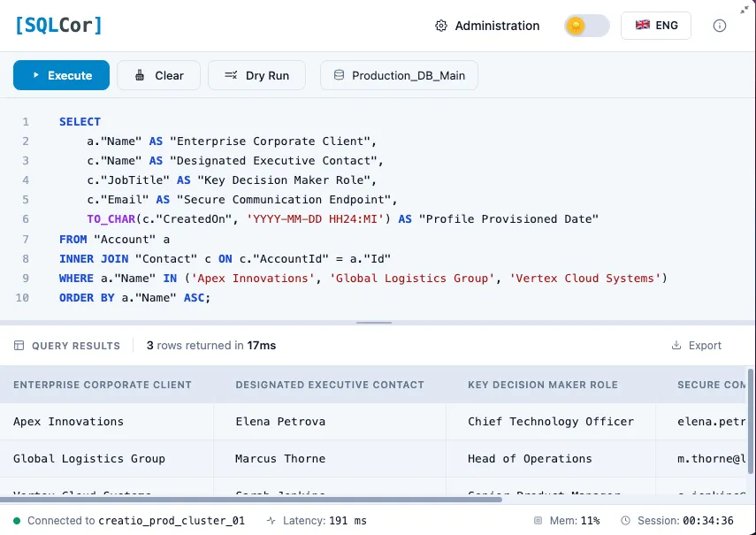Export the query results
Viewport: 756px width, 535px height.
(696, 345)
